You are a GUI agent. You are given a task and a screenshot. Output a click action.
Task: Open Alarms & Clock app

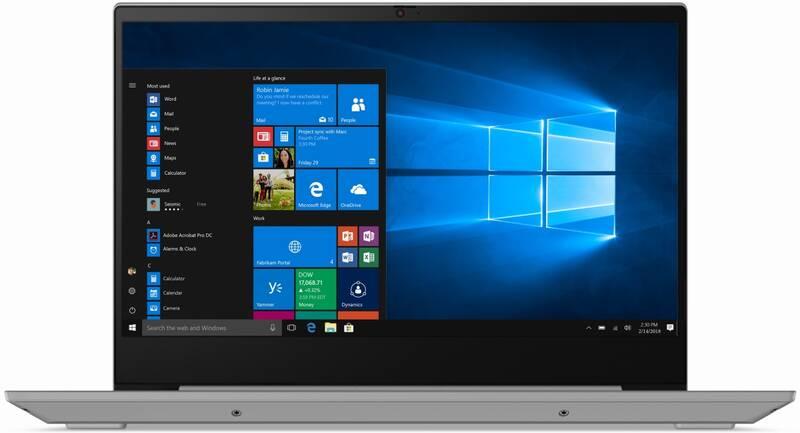(x=172, y=249)
